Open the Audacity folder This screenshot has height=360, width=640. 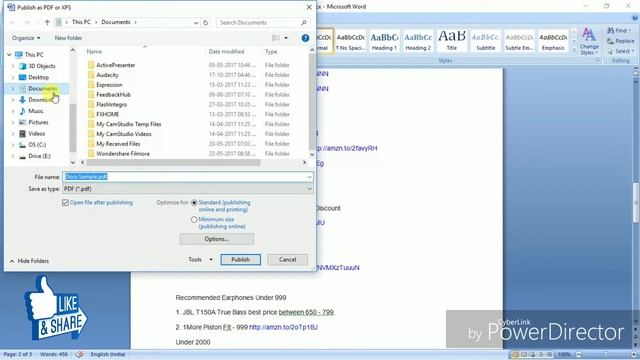(107, 75)
